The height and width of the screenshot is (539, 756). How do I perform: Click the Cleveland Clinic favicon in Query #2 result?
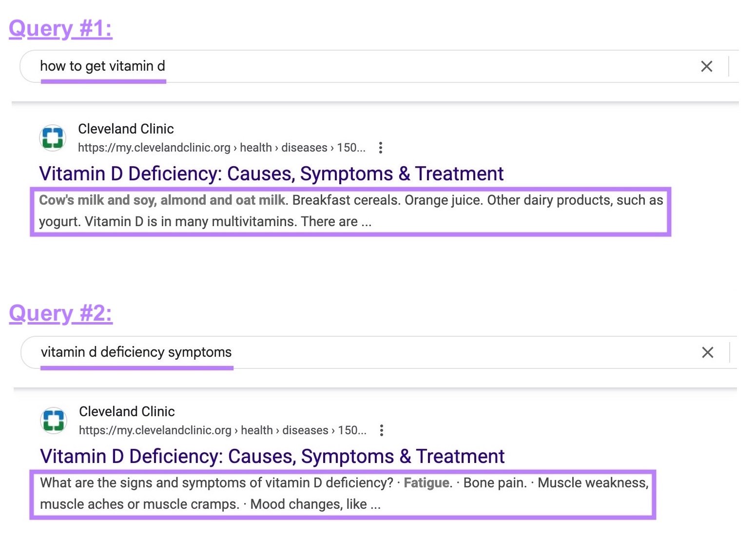(x=54, y=420)
